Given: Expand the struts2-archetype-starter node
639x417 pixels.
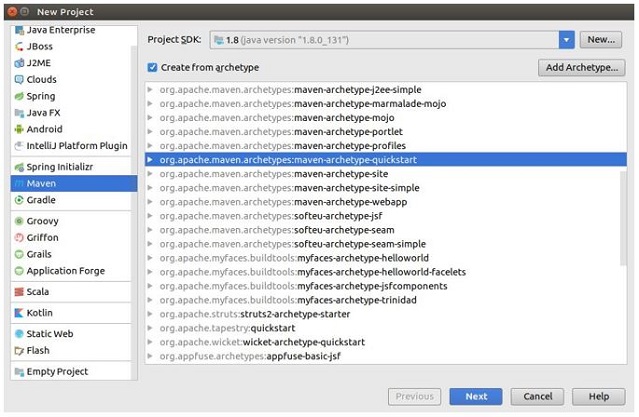Looking at the screenshot, I should (150, 314).
